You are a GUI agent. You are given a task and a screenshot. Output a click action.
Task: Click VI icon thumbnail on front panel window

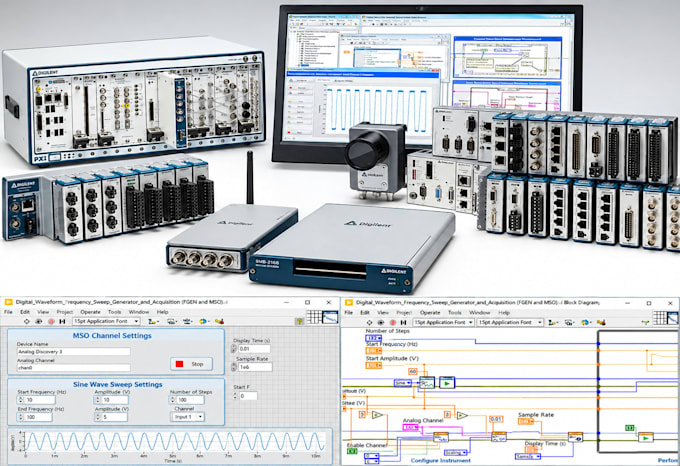330,317
